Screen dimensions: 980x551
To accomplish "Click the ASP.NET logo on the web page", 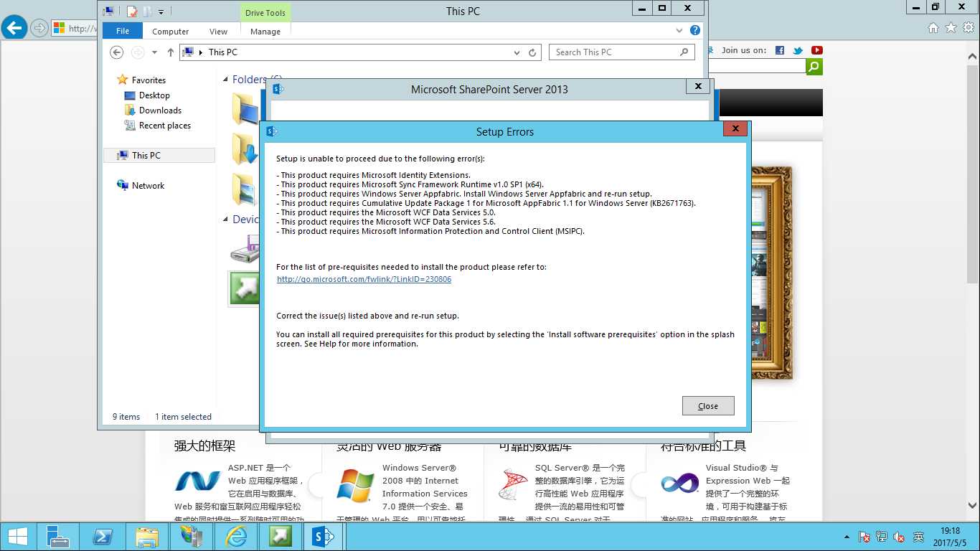I will click(x=198, y=481).
